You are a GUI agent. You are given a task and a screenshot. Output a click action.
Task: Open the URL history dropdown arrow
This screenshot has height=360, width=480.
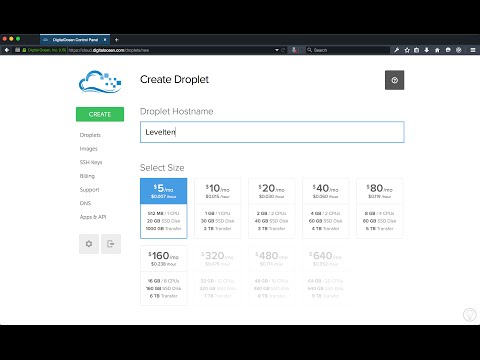tap(277, 50)
